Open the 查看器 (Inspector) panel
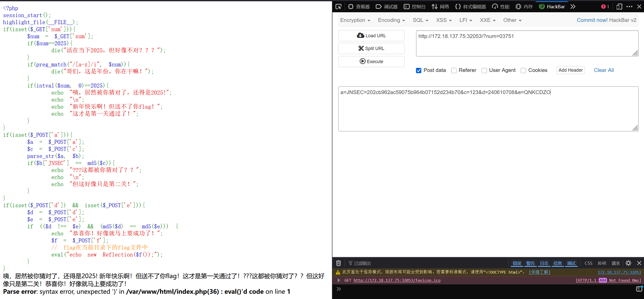The height and width of the screenshot is (299, 644). [x=359, y=7]
